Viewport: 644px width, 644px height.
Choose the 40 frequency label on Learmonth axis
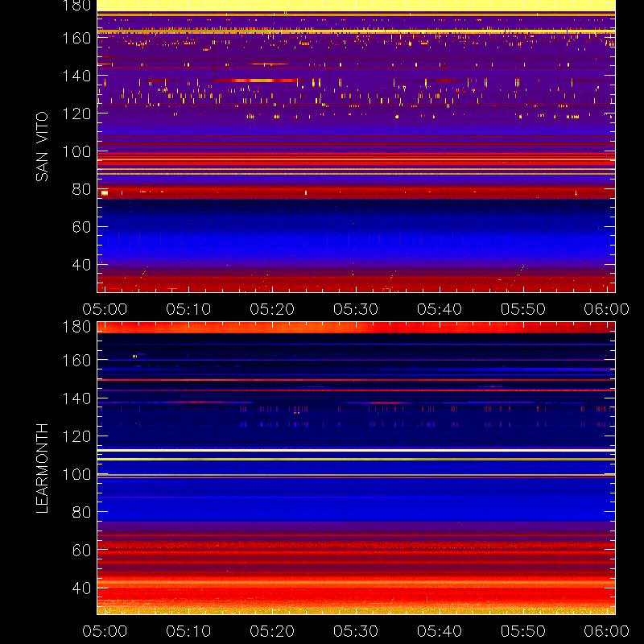[81, 588]
